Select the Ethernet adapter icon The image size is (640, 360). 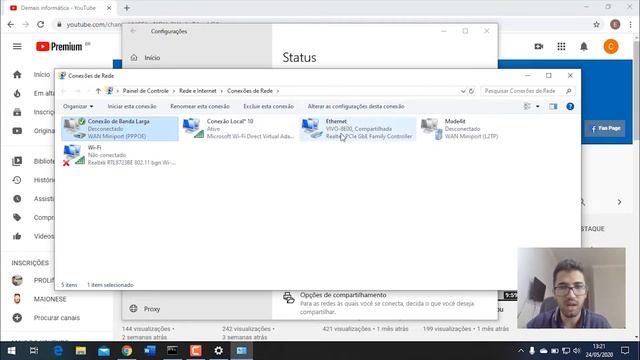[312, 128]
